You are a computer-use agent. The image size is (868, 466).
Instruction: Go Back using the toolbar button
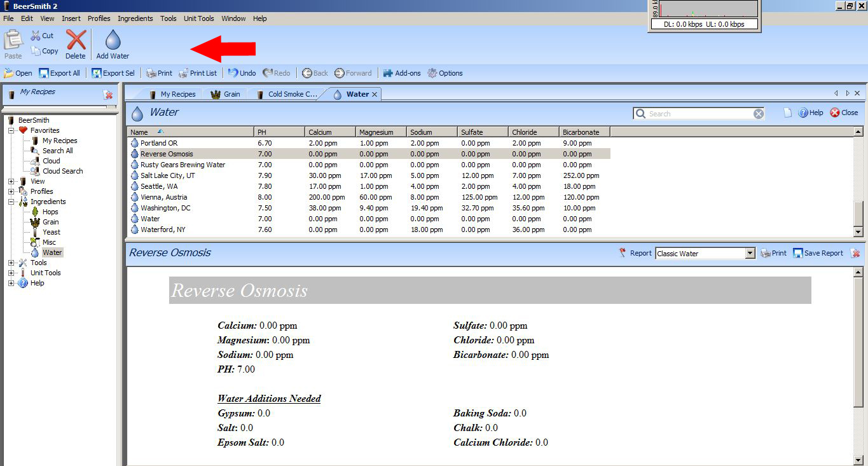(x=315, y=73)
